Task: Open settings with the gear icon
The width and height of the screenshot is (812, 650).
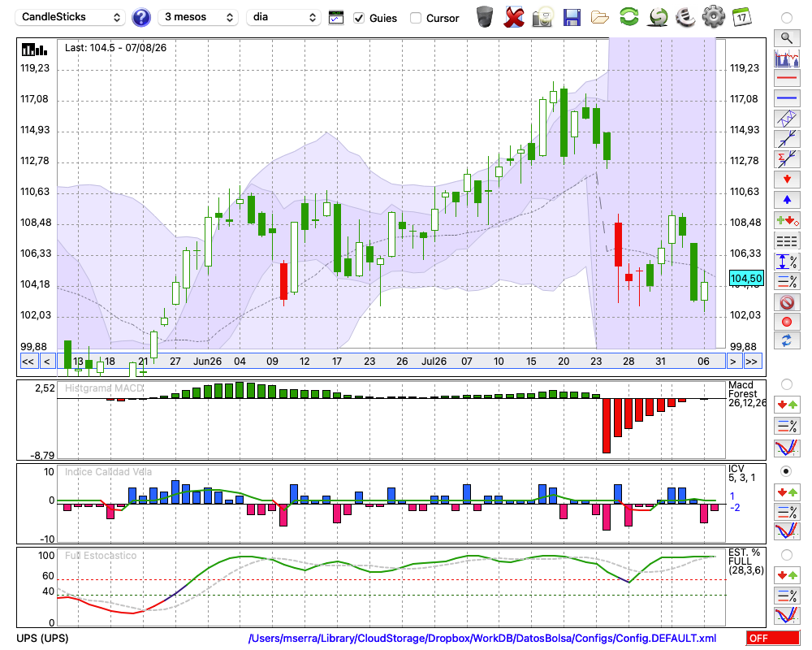Action: (x=714, y=16)
